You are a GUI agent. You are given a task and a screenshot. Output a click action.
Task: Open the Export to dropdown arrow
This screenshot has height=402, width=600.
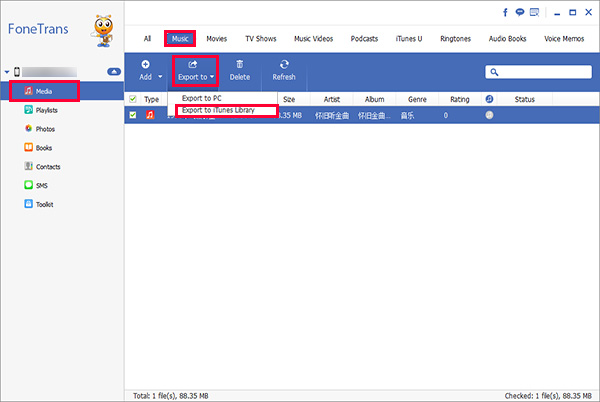212,76
